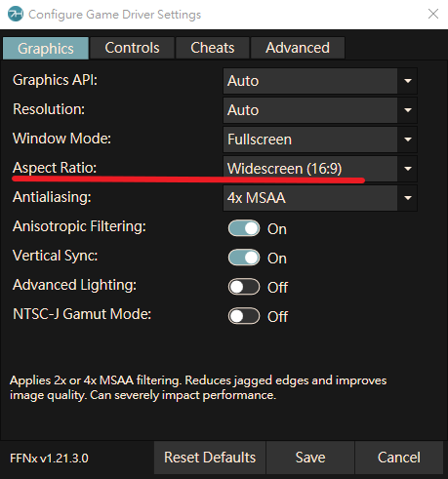The image size is (448, 479).
Task: Open the Cheats tab
Action: (x=213, y=48)
